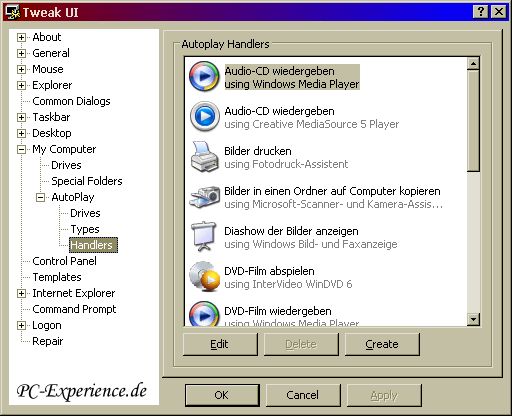The width and height of the screenshot is (512, 416).
Task: Open the Templates tree item
Action: point(57,277)
